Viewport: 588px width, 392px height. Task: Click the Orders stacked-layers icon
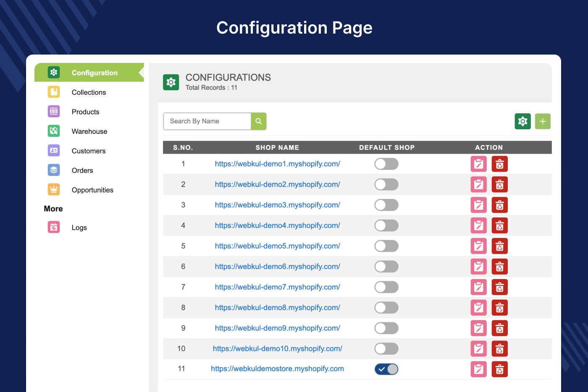(54, 170)
